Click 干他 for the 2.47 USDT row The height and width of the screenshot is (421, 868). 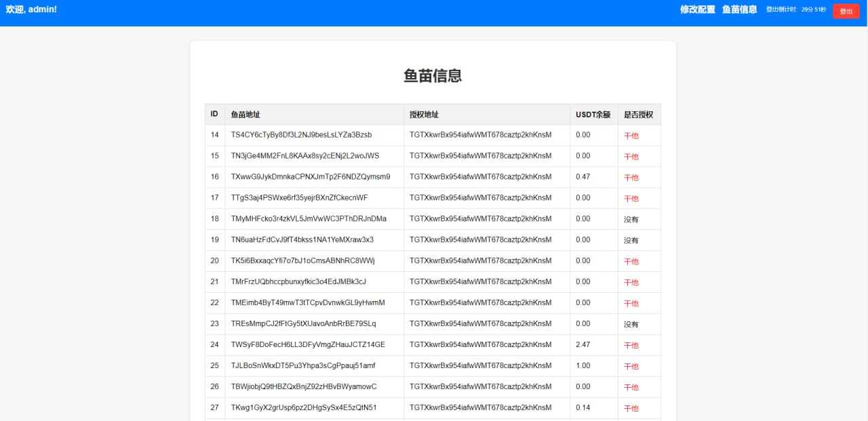[631, 345]
